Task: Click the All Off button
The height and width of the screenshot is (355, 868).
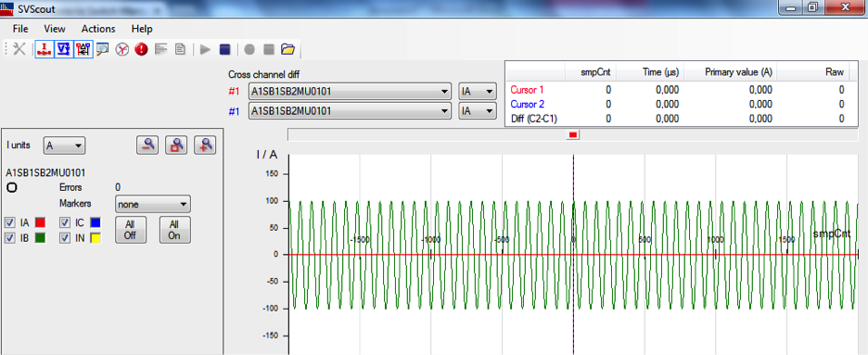Action: point(130,230)
